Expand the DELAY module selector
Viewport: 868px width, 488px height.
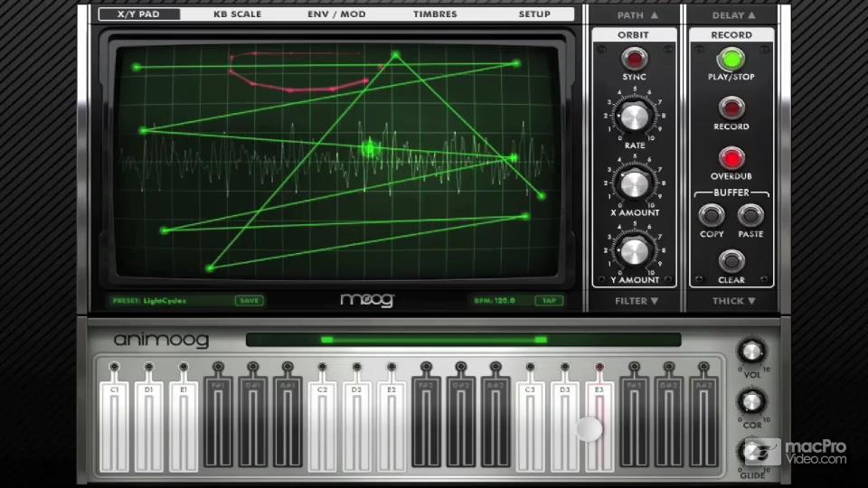click(x=733, y=15)
